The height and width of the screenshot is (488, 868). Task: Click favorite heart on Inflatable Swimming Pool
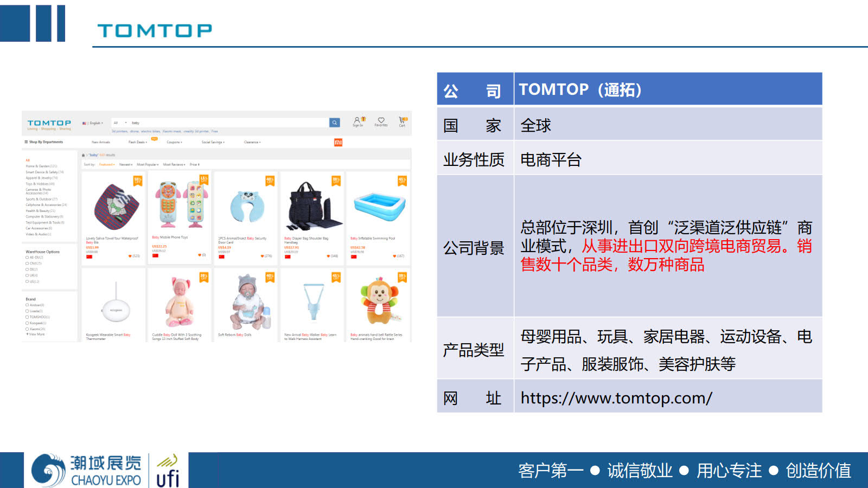click(395, 256)
